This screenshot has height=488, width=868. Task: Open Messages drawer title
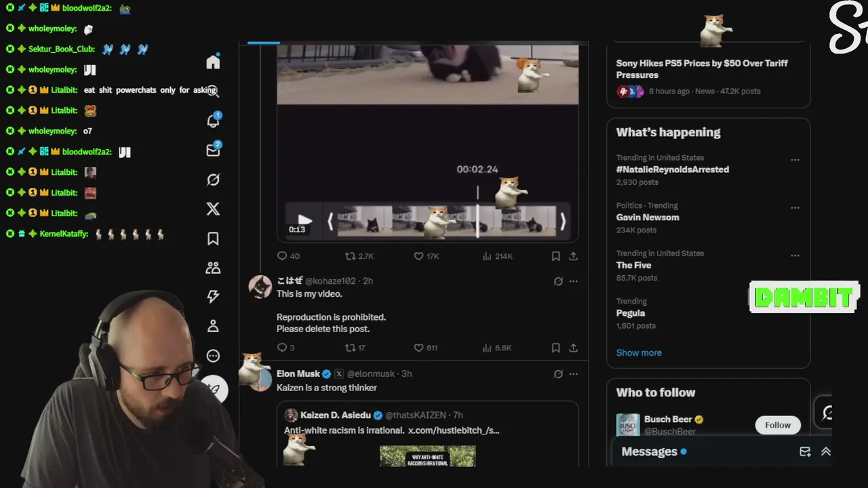pos(649,451)
